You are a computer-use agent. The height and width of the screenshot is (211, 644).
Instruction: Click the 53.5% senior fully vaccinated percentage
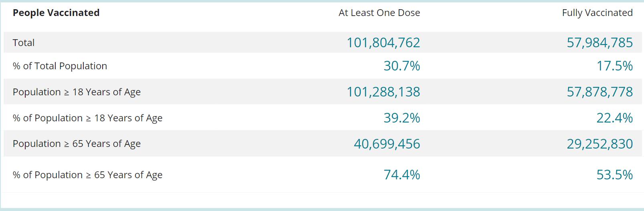point(614,175)
